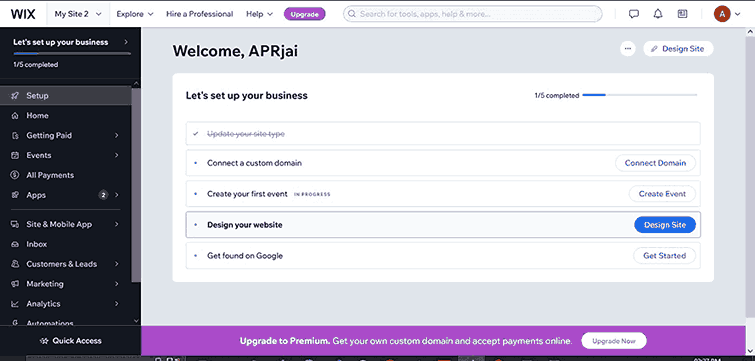Viewport: 755px width, 361px height.
Task: Expand Site & Mobile App submenu
Action: (117, 224)
